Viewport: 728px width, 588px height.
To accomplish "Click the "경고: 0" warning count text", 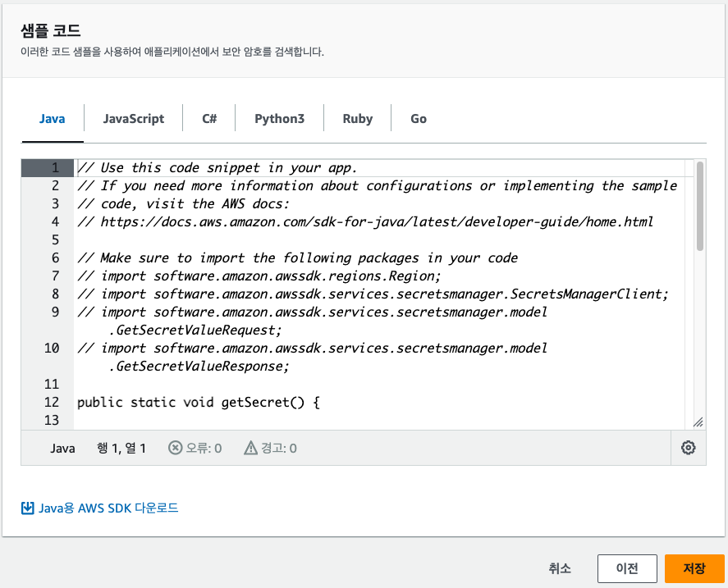I will tap(278, 449).
